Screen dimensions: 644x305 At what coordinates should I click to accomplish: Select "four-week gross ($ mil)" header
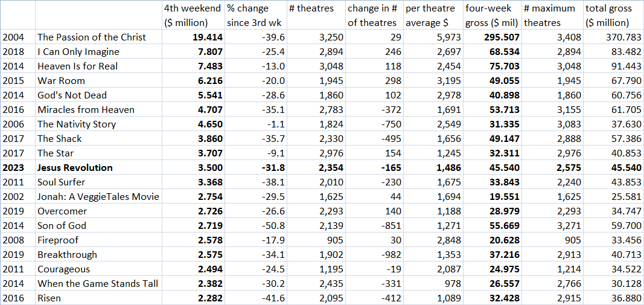point(493,16)
